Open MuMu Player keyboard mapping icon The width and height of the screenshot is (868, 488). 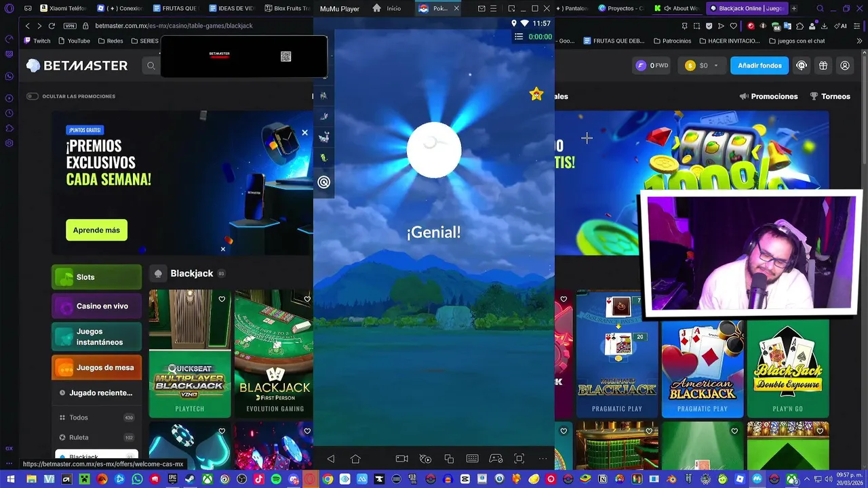coord(473,459)
